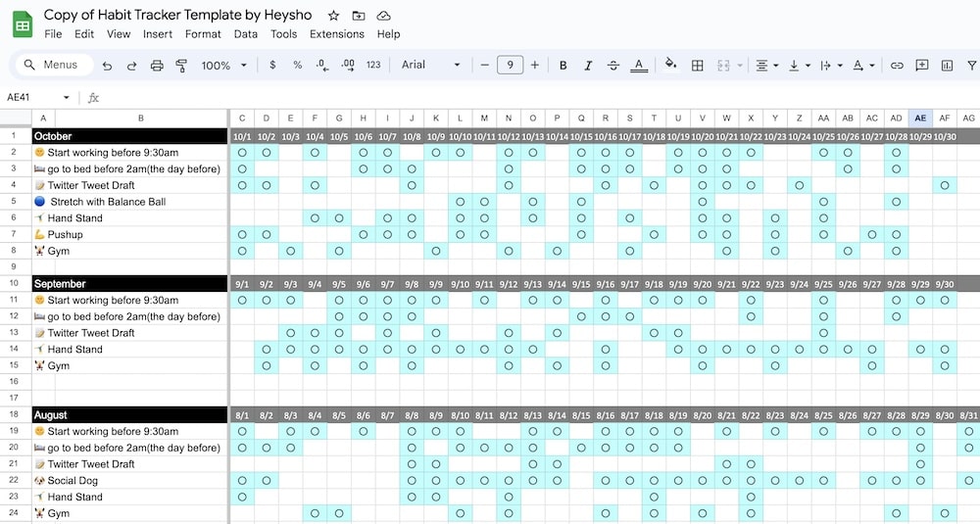
Task: Open the 100% zoom dropdown
Action: click(224, 66)
